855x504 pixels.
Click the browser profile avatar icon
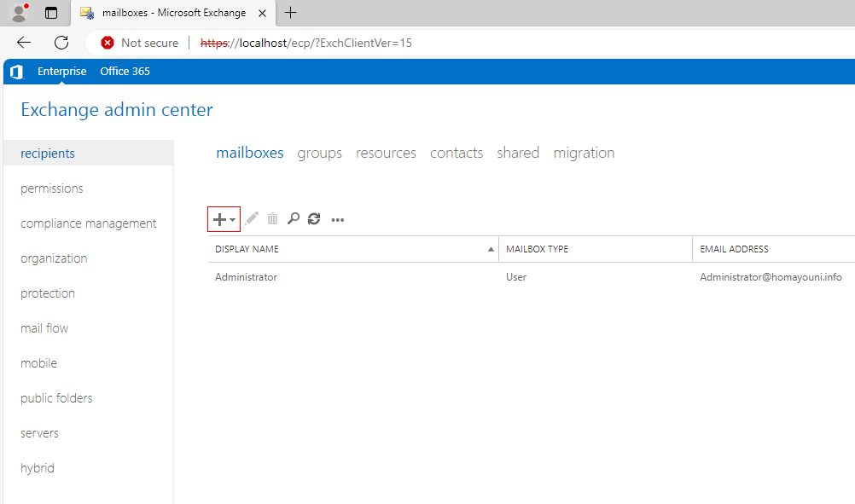tap(20, 13)
